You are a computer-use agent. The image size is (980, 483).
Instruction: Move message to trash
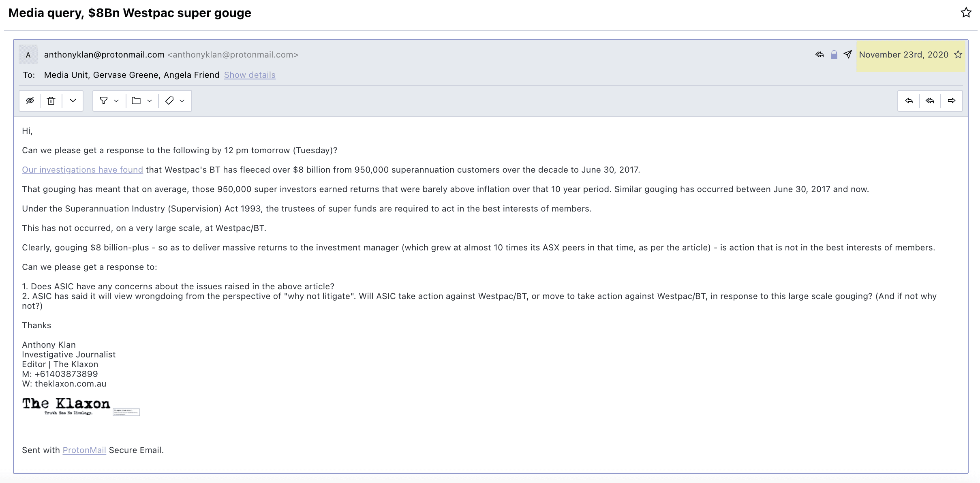point(51,100)
